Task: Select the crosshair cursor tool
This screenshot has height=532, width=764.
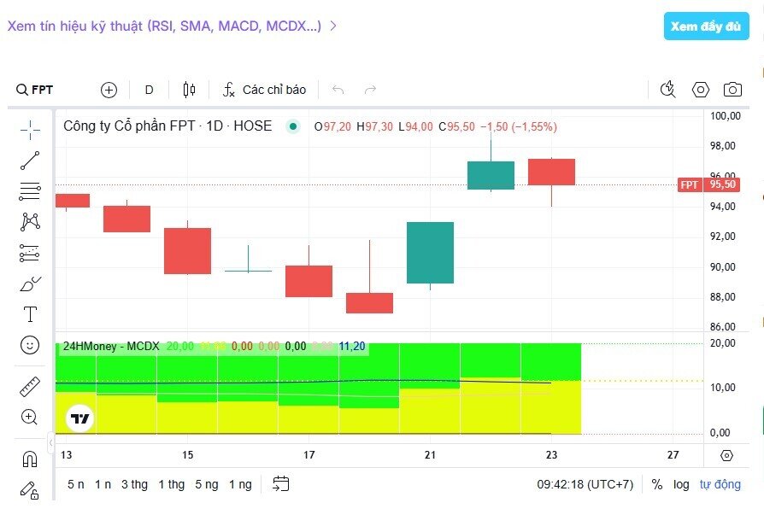Action: click(30, 130)
